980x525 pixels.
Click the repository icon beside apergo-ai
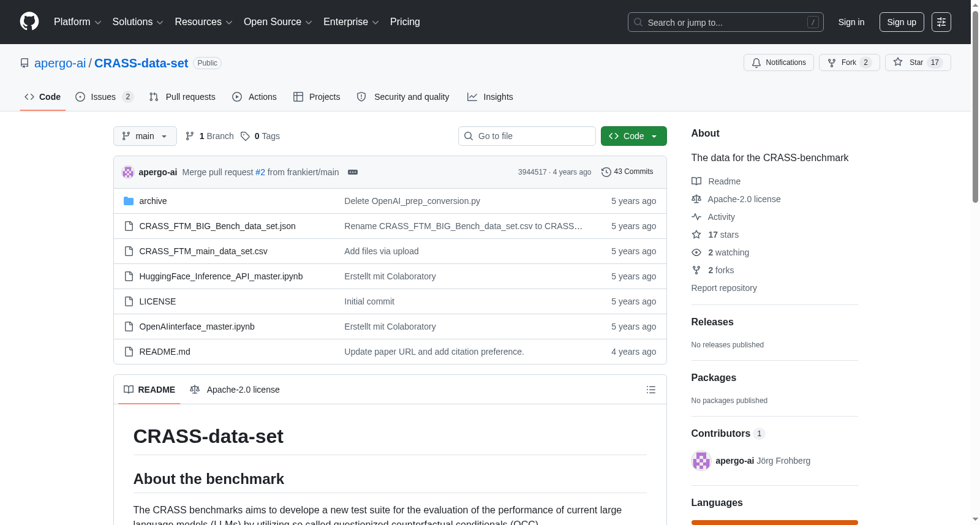[x=24, y=63]
